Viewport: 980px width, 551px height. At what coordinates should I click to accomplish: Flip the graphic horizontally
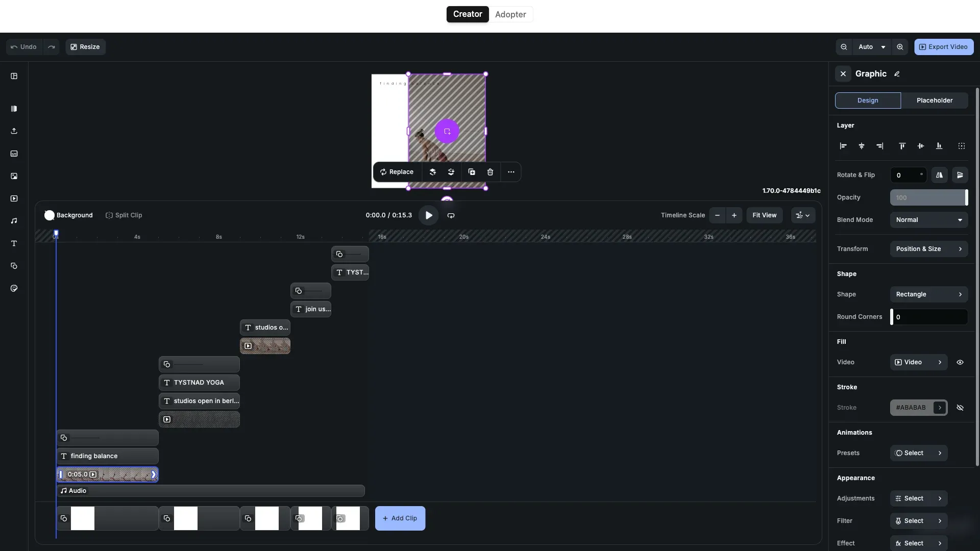pyautogui.click(x=940, y=175)
